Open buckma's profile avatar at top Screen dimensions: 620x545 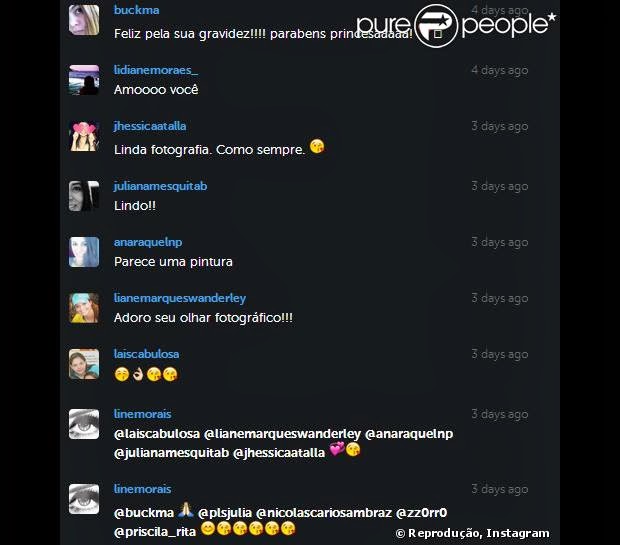pos(84,20)
